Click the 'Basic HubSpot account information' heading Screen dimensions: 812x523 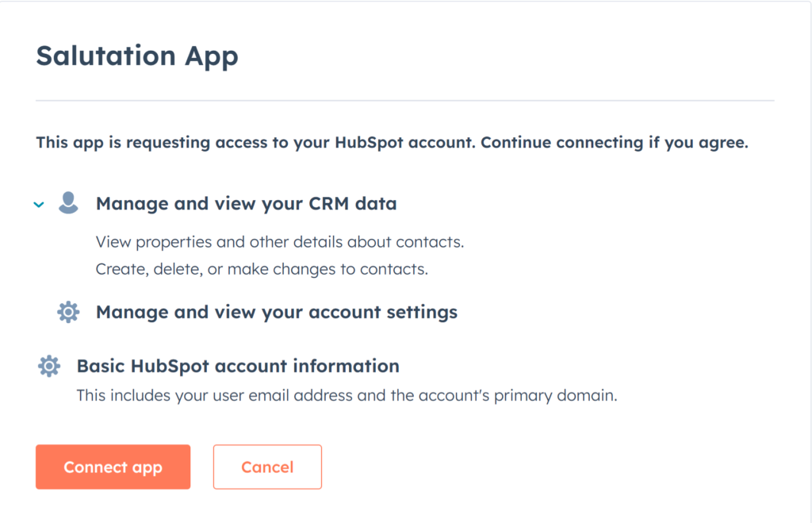(238, 366)
